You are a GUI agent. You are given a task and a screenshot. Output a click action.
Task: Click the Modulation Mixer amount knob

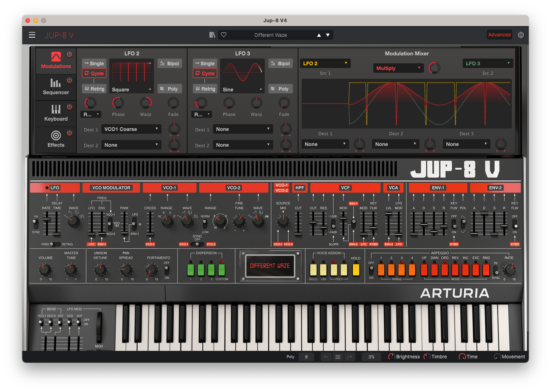[434, 68]
